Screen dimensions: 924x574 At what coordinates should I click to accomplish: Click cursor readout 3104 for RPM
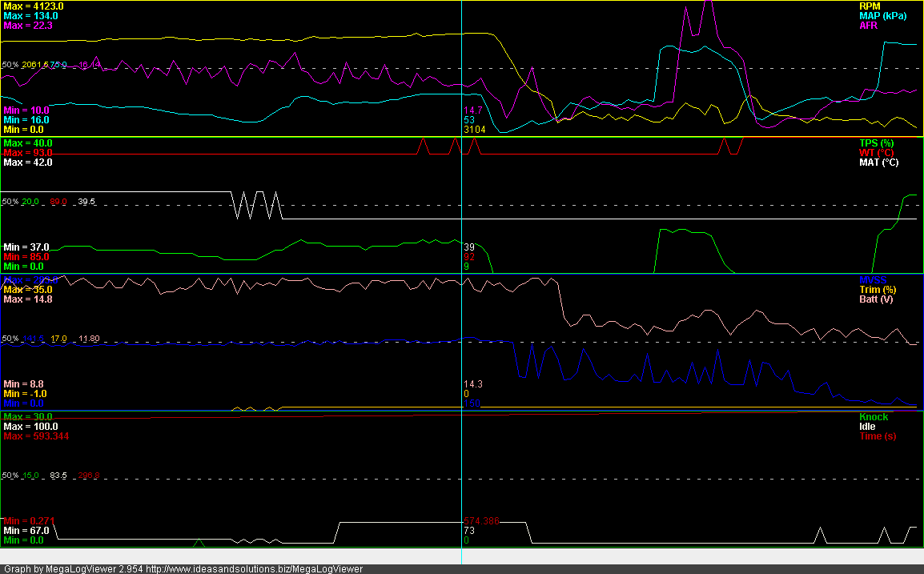tap(475, 129)
